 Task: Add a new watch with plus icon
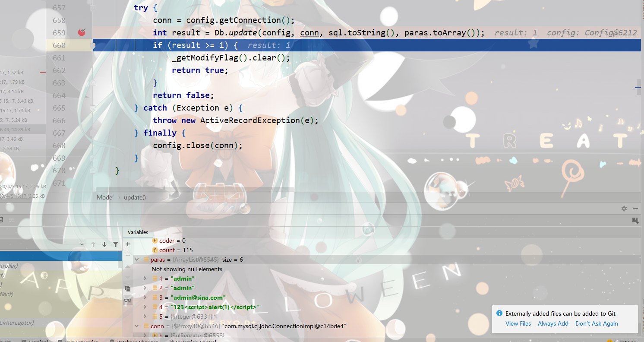point(128,244)
